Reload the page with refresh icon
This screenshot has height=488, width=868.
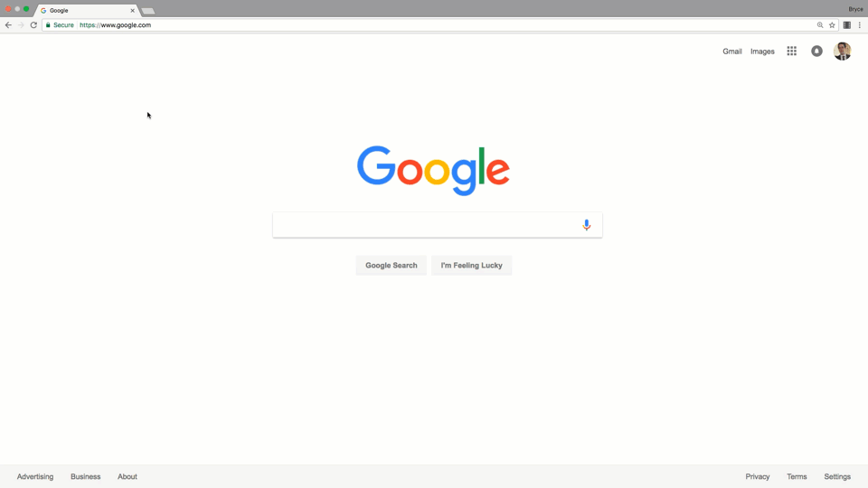click(33, 25)
